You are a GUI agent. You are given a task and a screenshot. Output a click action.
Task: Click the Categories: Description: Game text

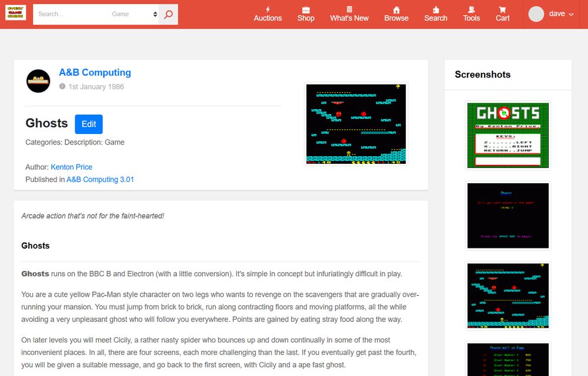[75, 142]
